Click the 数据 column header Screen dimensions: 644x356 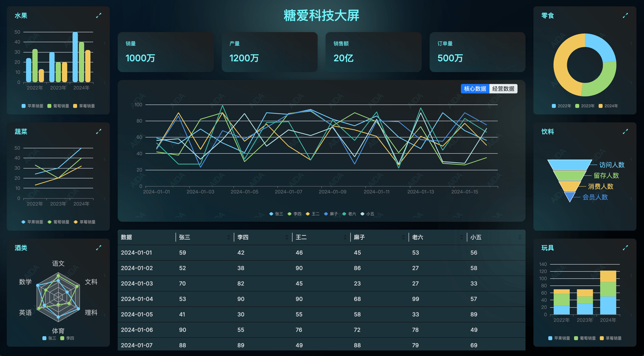(147, 237)
